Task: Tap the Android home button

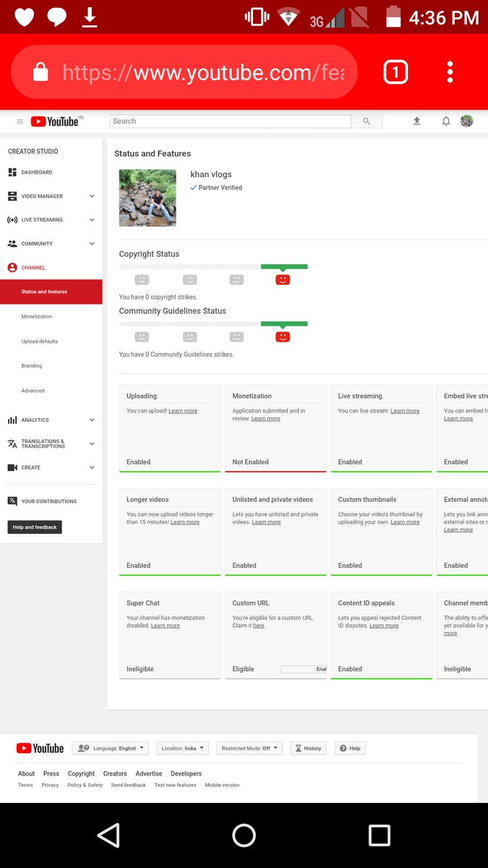Action: pos(244,835)
